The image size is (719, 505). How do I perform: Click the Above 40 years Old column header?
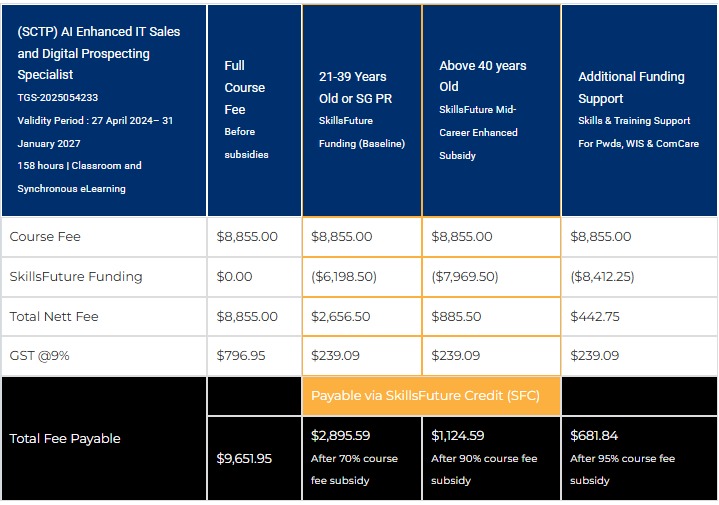tap(482, 76)
